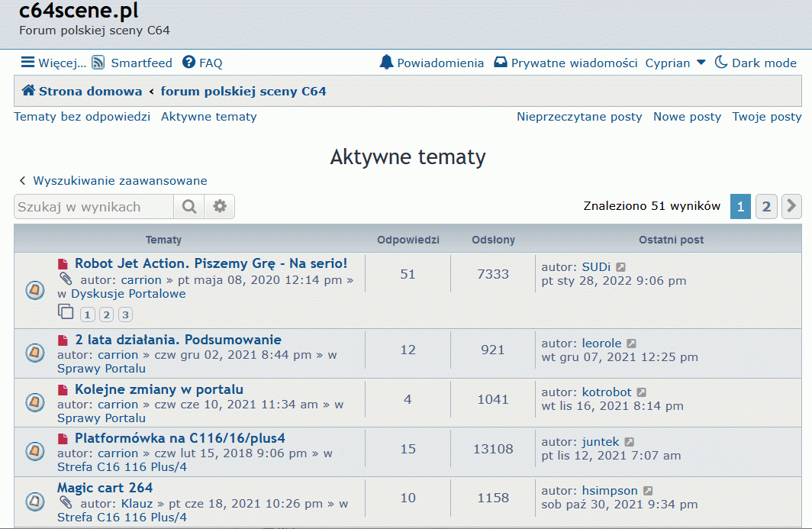Click the attachment paperclip under Robot Jet Action

click(x=66, y=279)
